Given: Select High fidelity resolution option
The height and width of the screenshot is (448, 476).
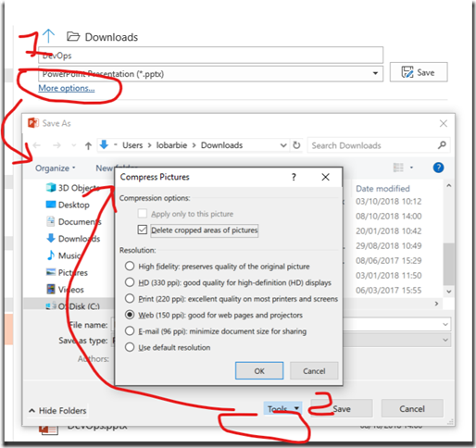Looking at the screenshot, I should pos(130,266).
